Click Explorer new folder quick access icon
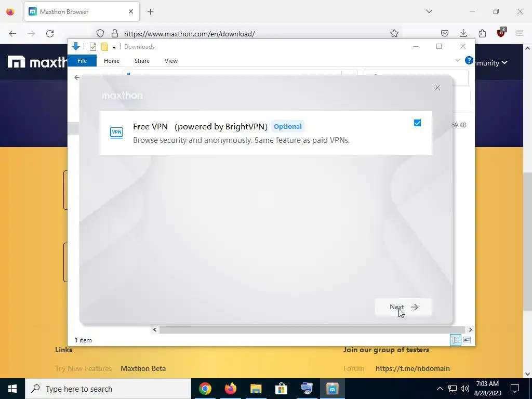The image size is (532, 399). [104, 46]
